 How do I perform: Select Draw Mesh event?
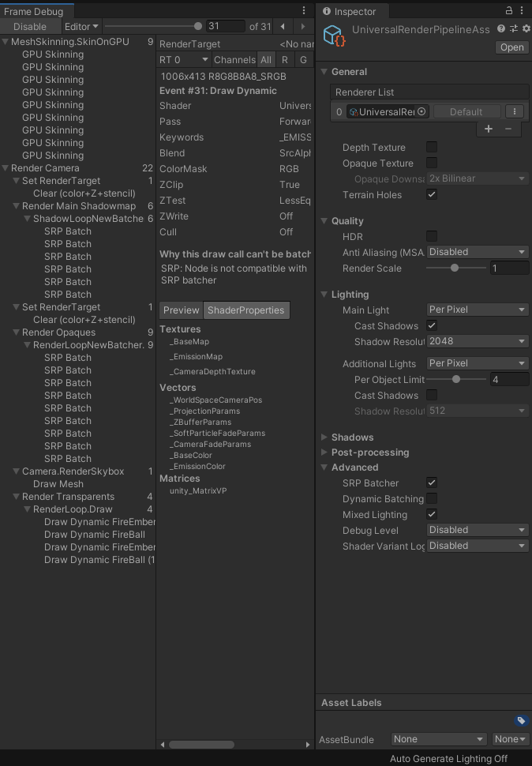click(58, 483)
